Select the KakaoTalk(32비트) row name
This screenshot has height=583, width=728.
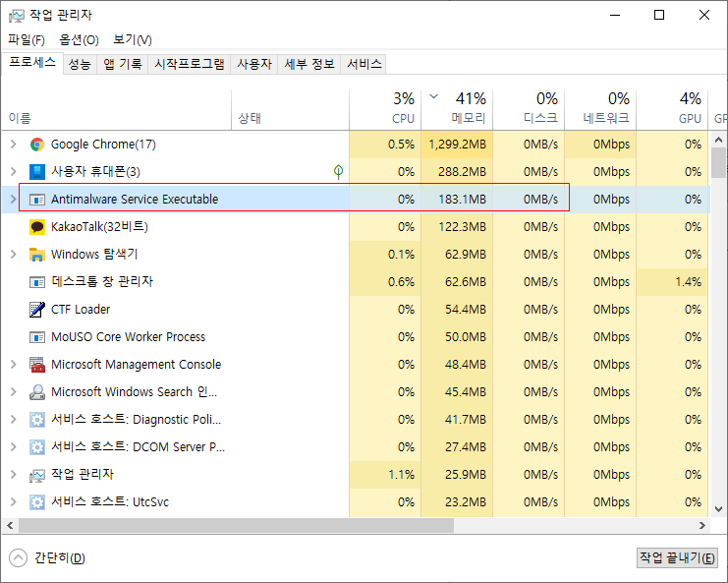coord(99,227)
